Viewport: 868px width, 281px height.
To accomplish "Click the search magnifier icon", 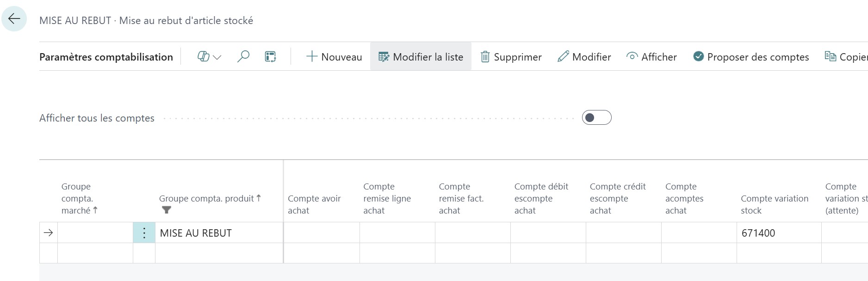I will tap(244, 56).
